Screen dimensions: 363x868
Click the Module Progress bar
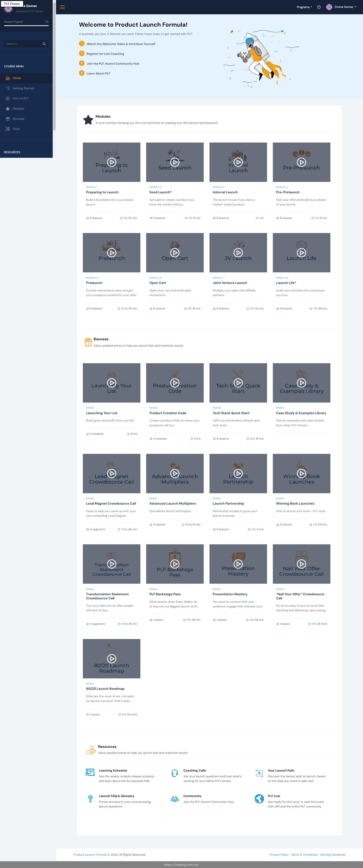26,25
